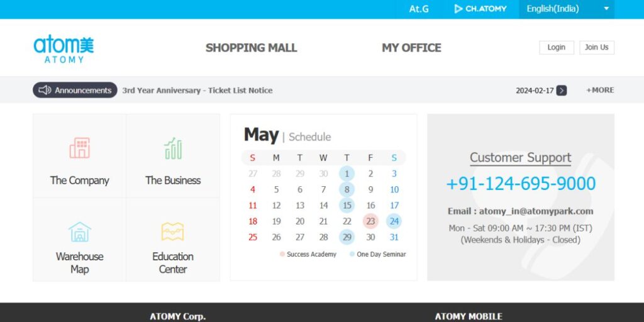
Task: Click calendar date 4
Action: (253, 190)
